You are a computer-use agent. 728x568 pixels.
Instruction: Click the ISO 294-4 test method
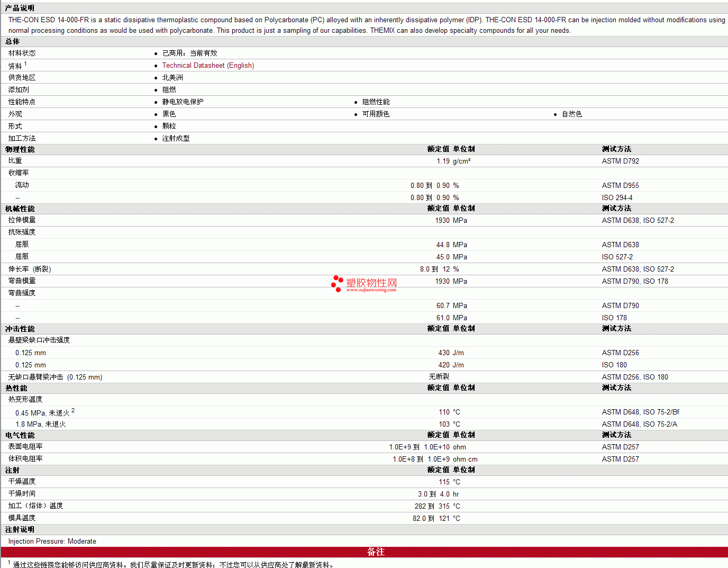(617, 198)
